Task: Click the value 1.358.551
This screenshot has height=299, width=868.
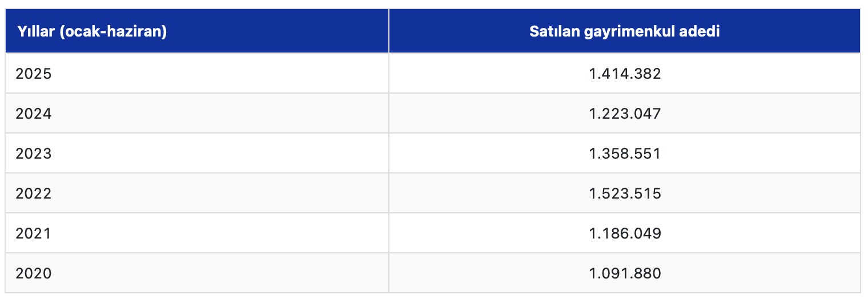Action: tap(625, 153)
